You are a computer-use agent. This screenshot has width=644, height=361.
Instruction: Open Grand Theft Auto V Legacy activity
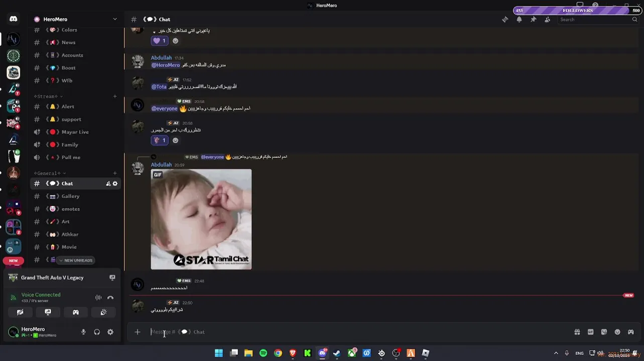coord(52,278)
